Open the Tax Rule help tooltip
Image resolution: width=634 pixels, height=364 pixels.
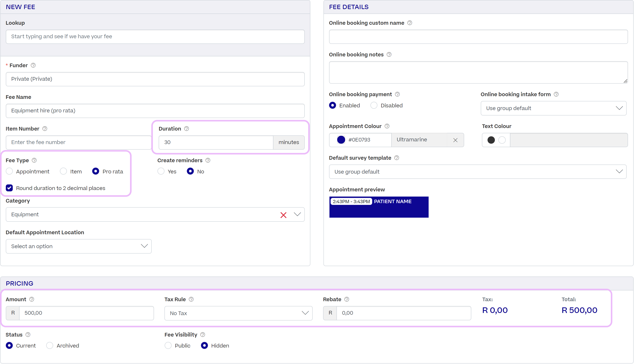(191, 299)
